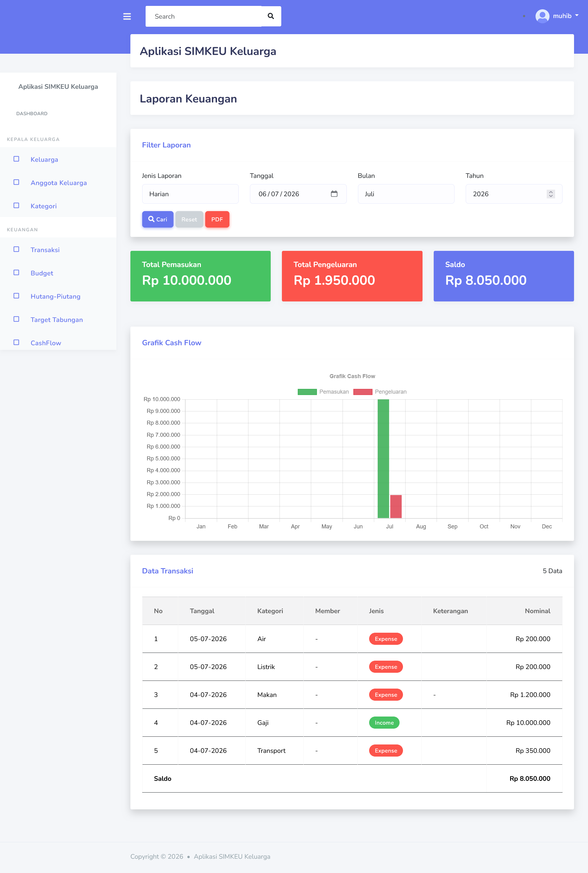
Task: Open calendar picker in Tanggal field
Action: (x=334, y=194)
